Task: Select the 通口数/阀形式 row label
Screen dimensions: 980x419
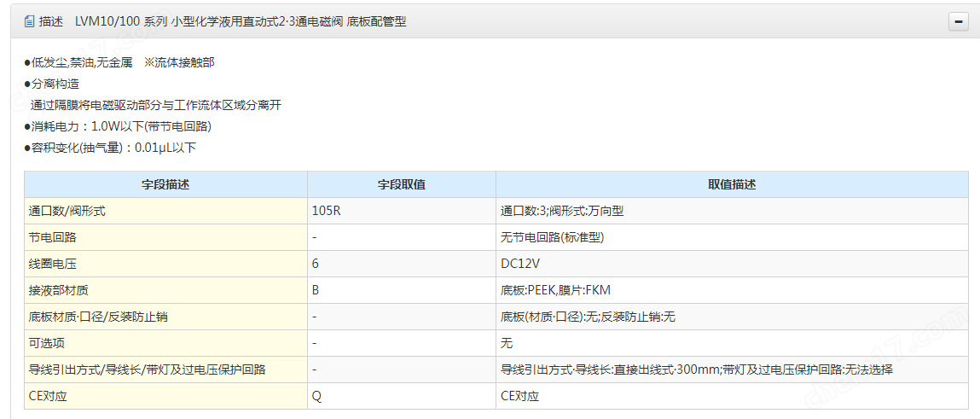Action: click(165, 212)
